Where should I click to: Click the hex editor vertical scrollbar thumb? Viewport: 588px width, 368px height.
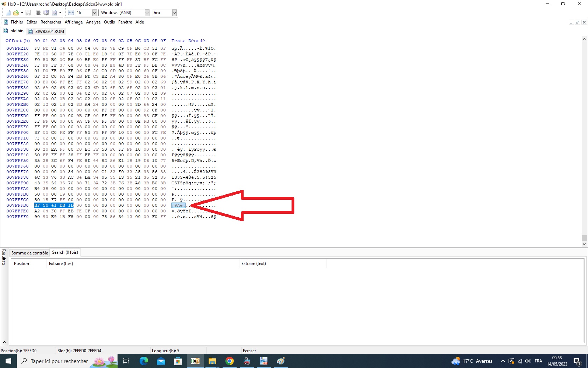584,238
